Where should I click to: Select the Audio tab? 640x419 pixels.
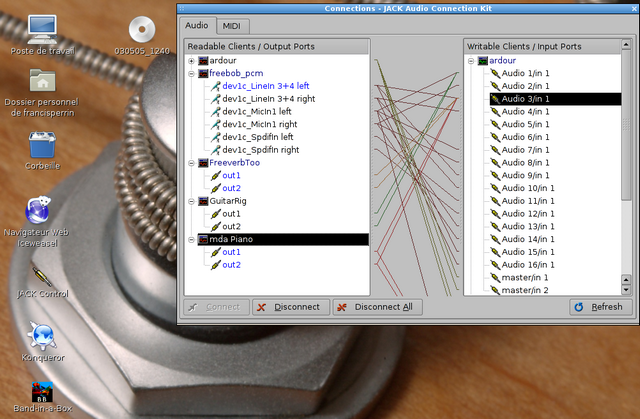coord(197,26)
